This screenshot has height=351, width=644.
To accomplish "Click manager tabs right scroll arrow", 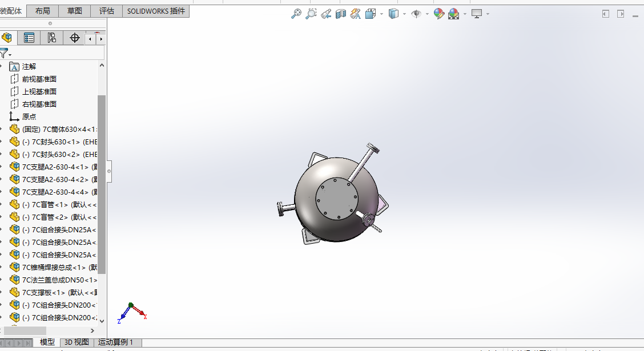I will tap(101, 39).
